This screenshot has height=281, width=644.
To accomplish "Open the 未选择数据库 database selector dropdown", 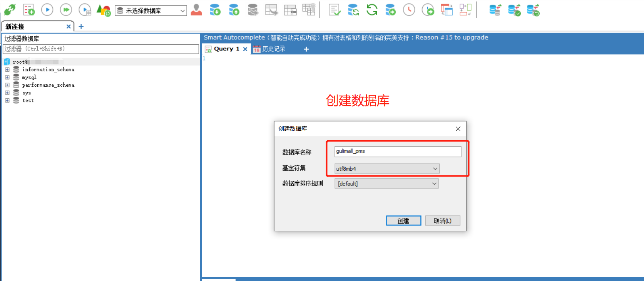I will tap(151, 11).
